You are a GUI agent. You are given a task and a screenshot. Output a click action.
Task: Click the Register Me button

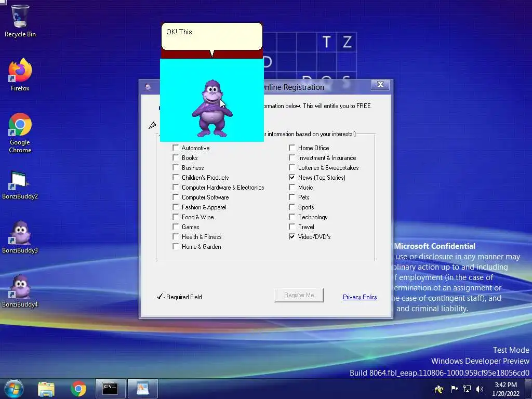[299, 295]
